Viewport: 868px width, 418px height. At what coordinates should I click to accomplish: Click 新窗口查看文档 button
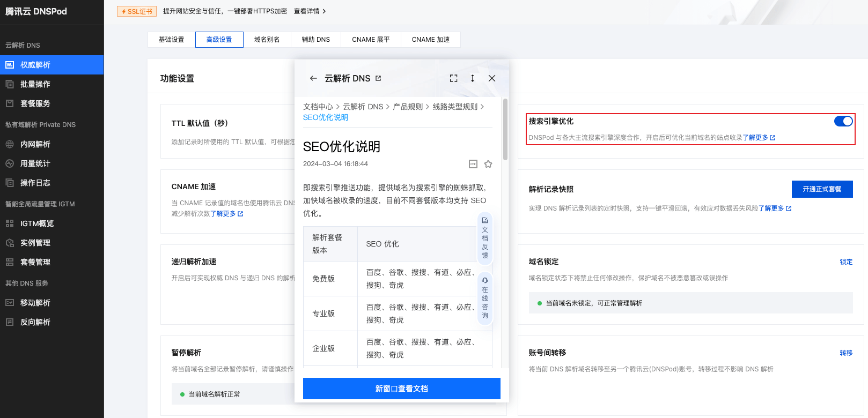pyautogui.click(x=402, y=389)
